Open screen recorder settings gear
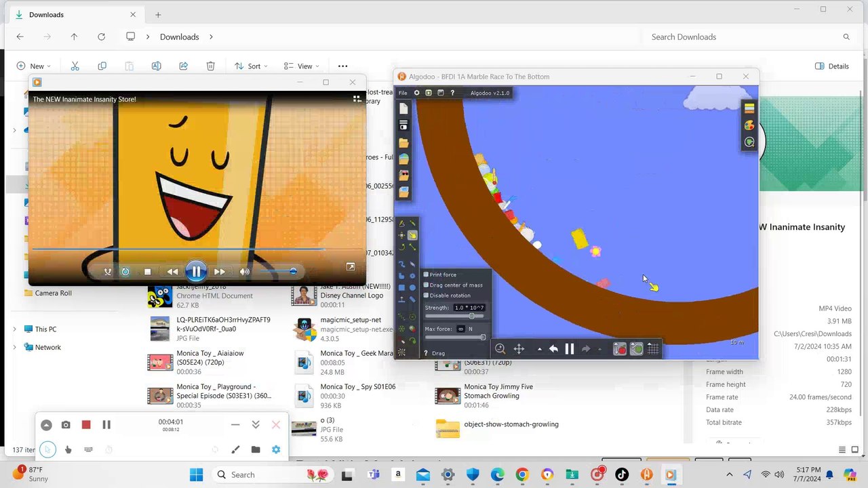The width and height of the screenshot is (868, 488). coord(276,449)
